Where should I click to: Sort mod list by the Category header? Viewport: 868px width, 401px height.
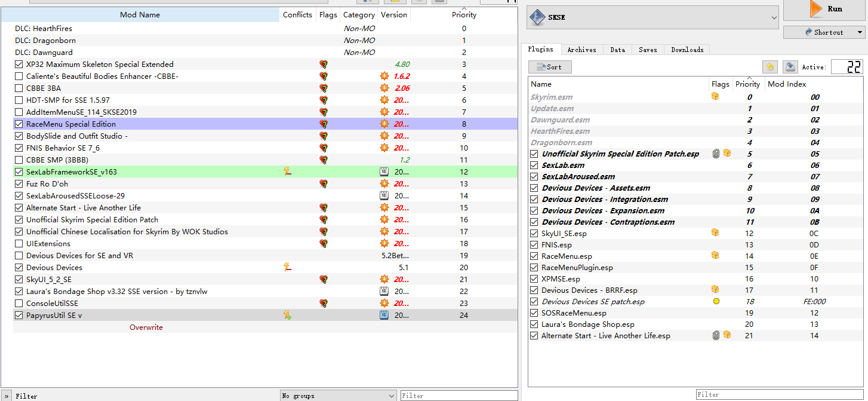click(x=359, y=15)
